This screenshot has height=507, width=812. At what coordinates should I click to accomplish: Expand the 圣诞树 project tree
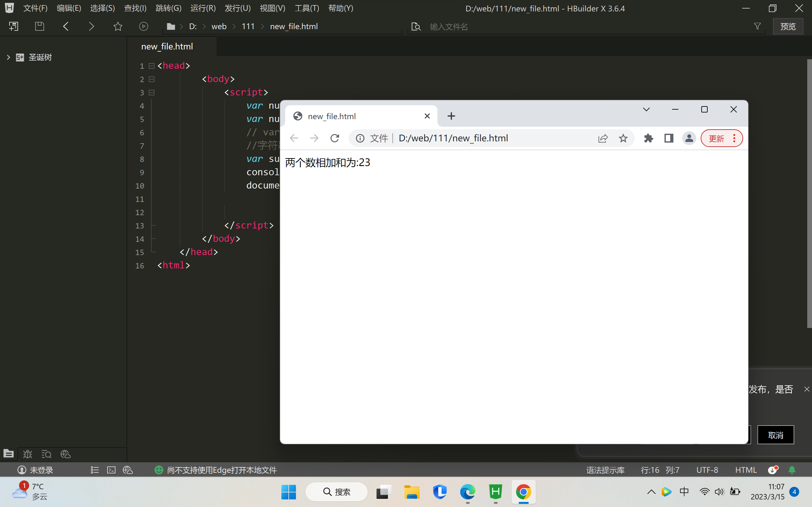8,57
